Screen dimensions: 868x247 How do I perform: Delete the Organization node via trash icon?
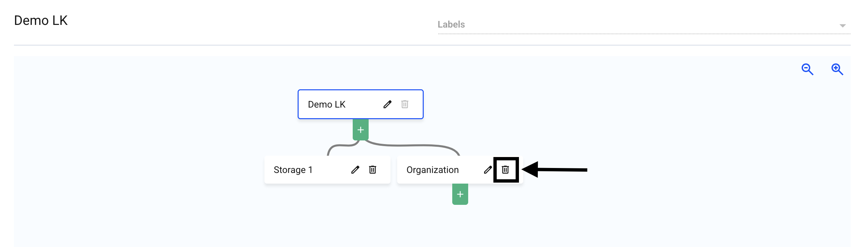(505, 170)
